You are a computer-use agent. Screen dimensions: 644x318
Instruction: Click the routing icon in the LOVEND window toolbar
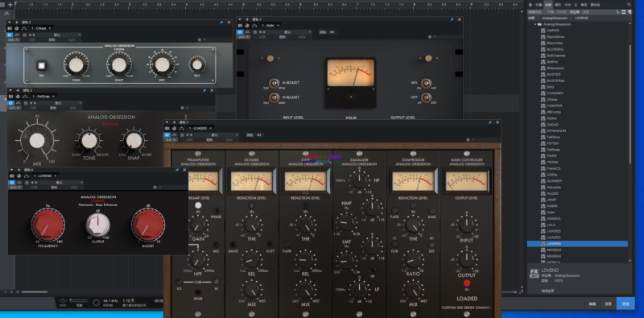pos(26,176)
